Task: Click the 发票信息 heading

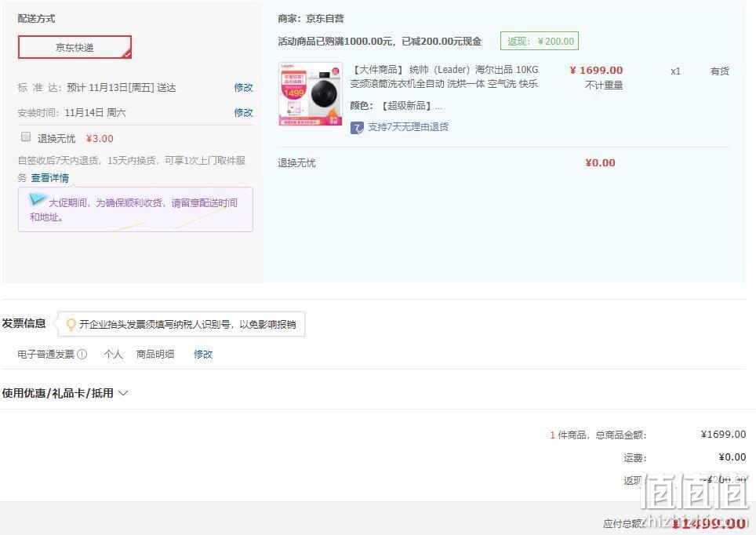Action: tap(24, 323)
